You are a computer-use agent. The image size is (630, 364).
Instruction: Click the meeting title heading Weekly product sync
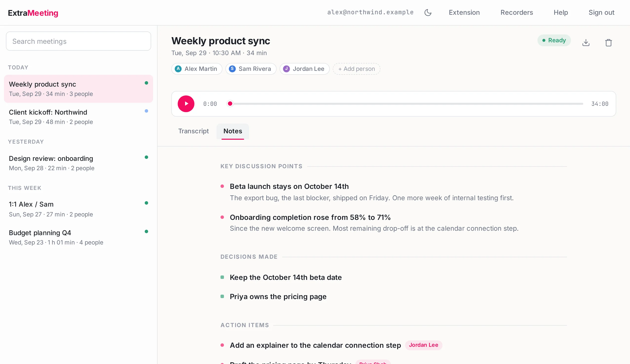click(x=220, y=41)
